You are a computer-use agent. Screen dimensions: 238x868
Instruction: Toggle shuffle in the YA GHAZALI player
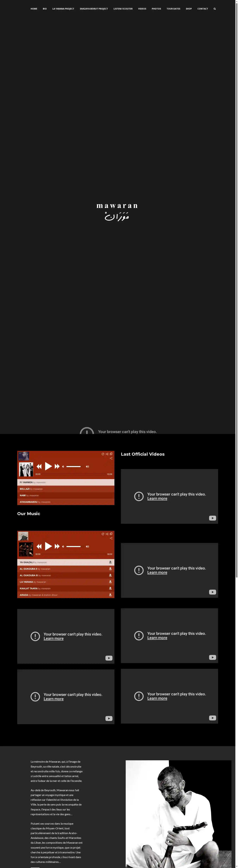tap(107, 534)
